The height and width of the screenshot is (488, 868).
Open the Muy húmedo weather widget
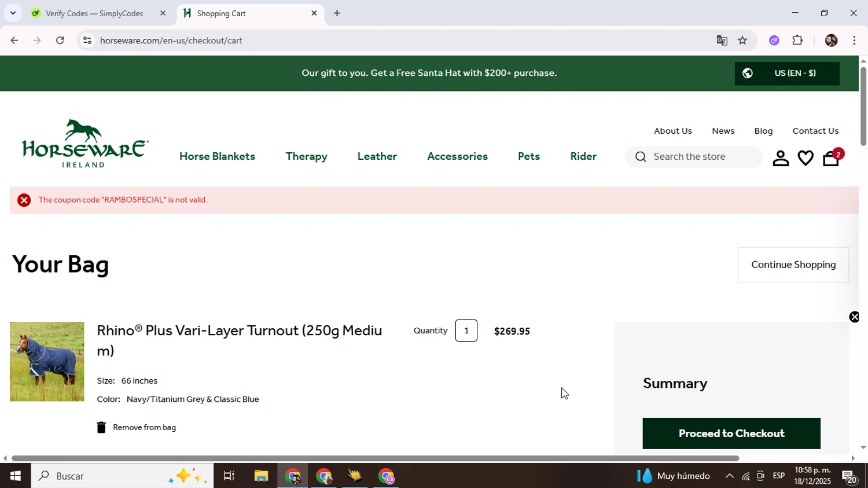point(674,476)
